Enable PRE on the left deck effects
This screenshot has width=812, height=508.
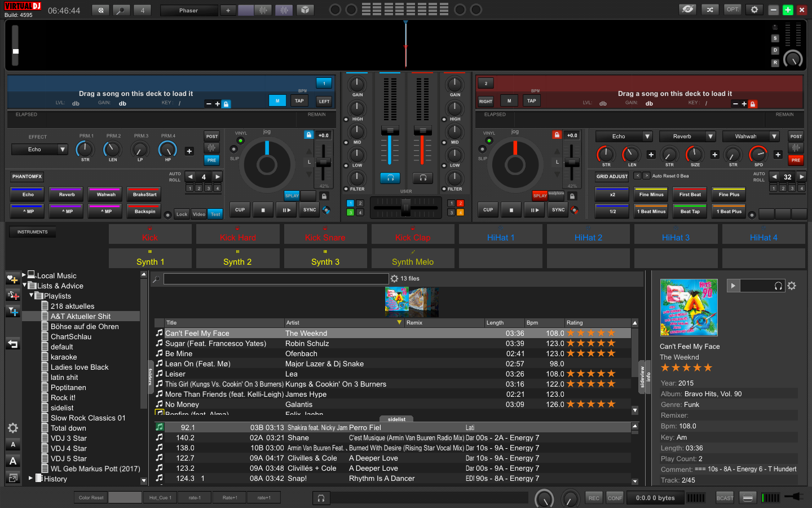211,160
